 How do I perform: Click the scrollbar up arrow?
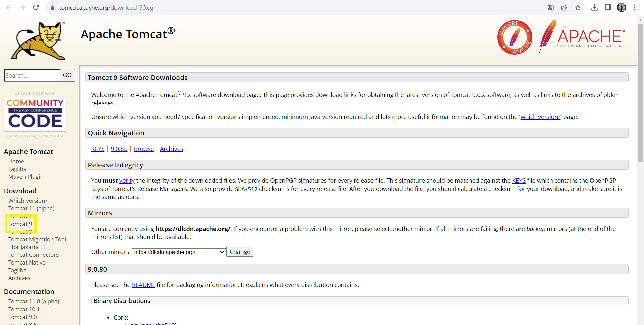coord(640,20)
